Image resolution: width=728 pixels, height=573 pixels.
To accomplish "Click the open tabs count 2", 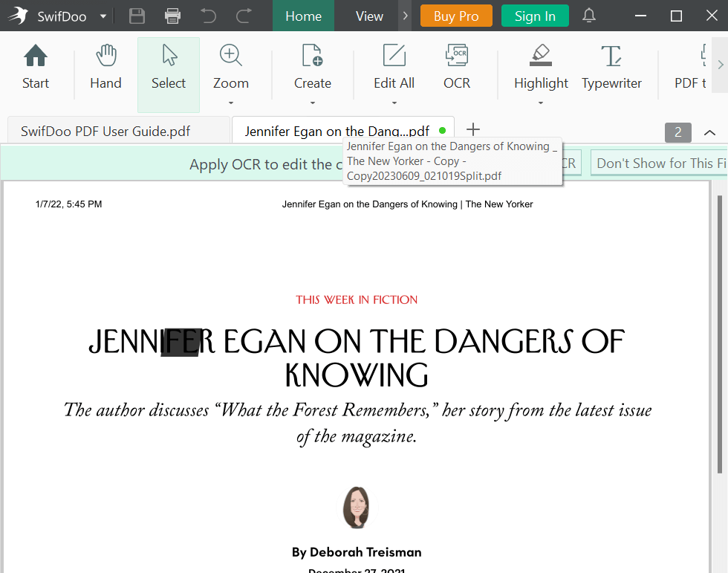I will 677,132.
